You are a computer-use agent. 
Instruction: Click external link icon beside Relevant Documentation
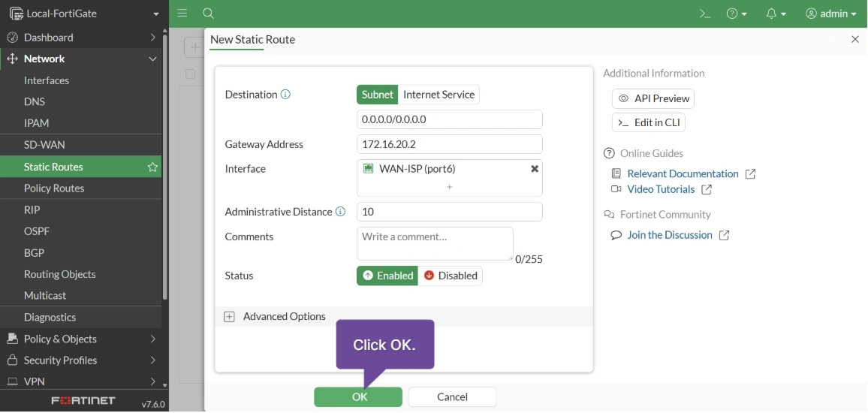750,174
